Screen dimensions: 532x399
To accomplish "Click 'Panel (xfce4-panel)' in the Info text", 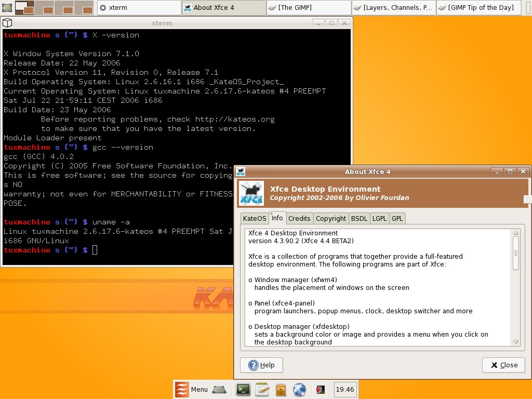I will coord(285,303).
